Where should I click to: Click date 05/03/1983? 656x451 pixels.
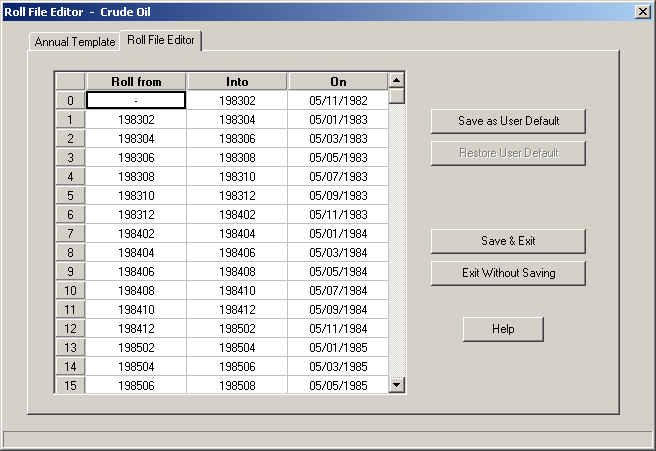click(338, 138)
